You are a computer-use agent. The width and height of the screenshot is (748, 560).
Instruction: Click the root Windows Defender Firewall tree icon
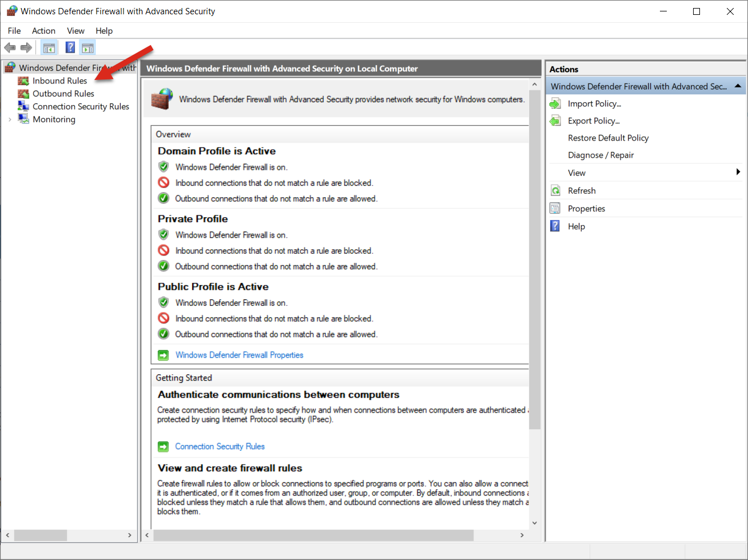pos(10,67)
